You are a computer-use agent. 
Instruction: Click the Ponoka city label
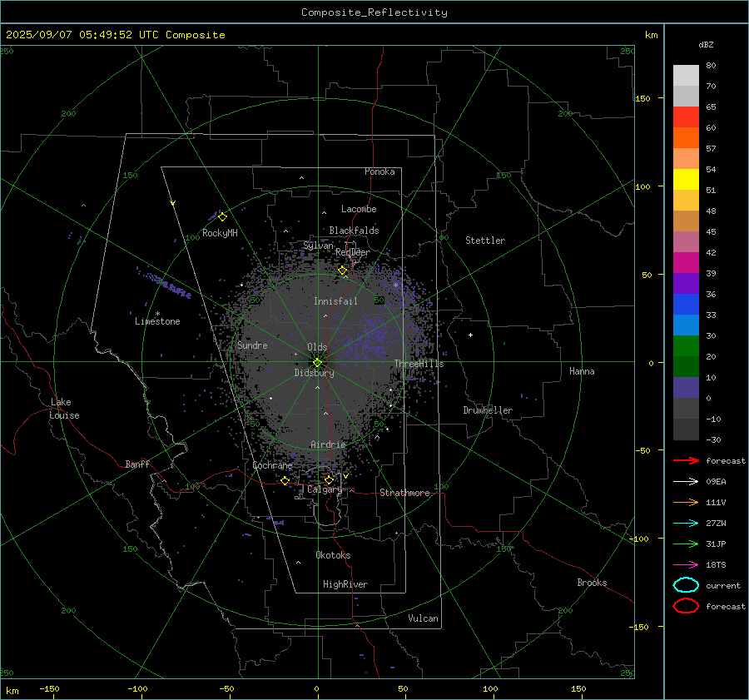[x=379, y=171]
